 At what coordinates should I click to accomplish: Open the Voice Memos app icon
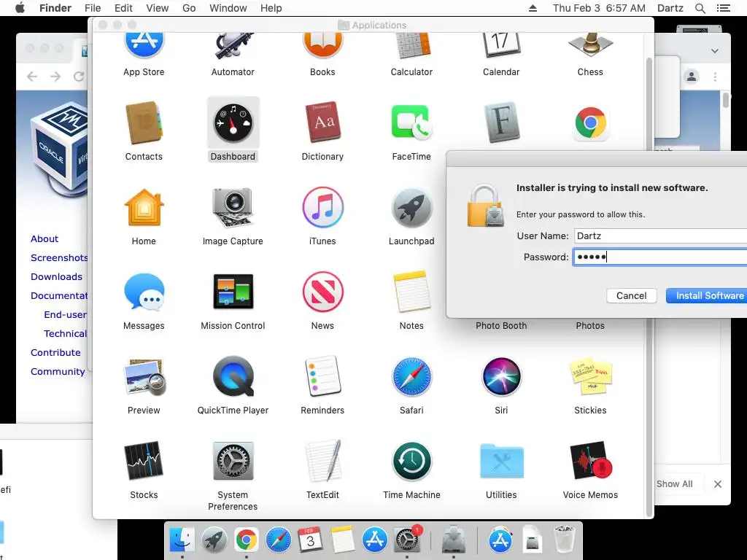pyautogui.click(x=590, y=461)
